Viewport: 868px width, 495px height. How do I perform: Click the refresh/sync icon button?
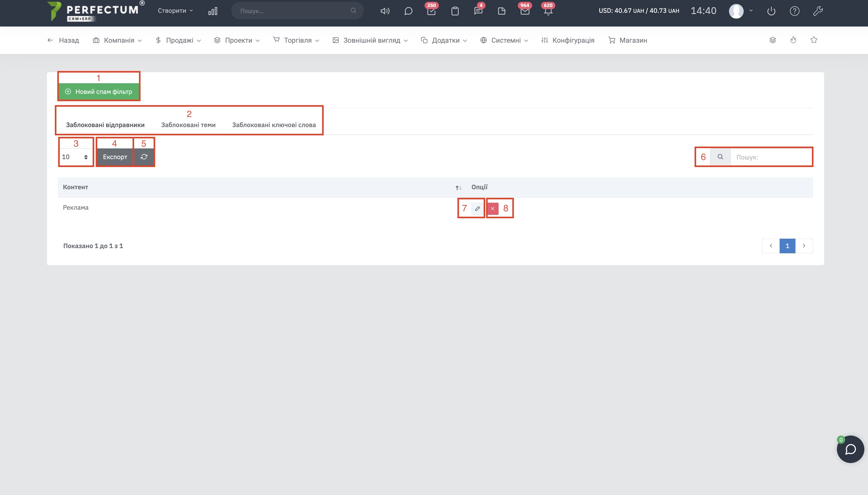coord(144,156)
